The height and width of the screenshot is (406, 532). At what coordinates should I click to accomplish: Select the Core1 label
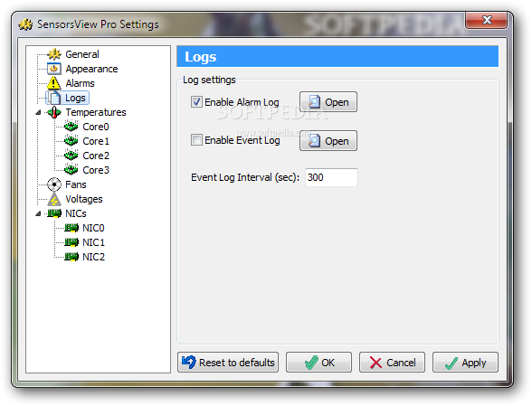(96, 141)
